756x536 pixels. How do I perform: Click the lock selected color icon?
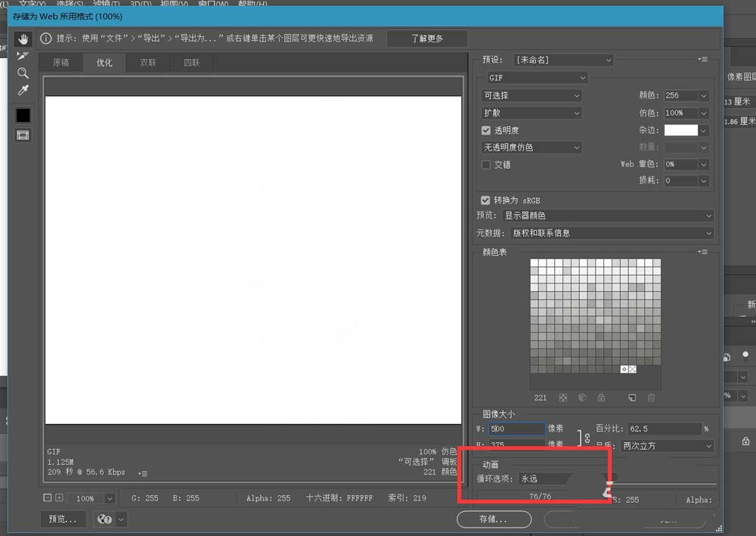pyautogui.click(x=601, y=398)
